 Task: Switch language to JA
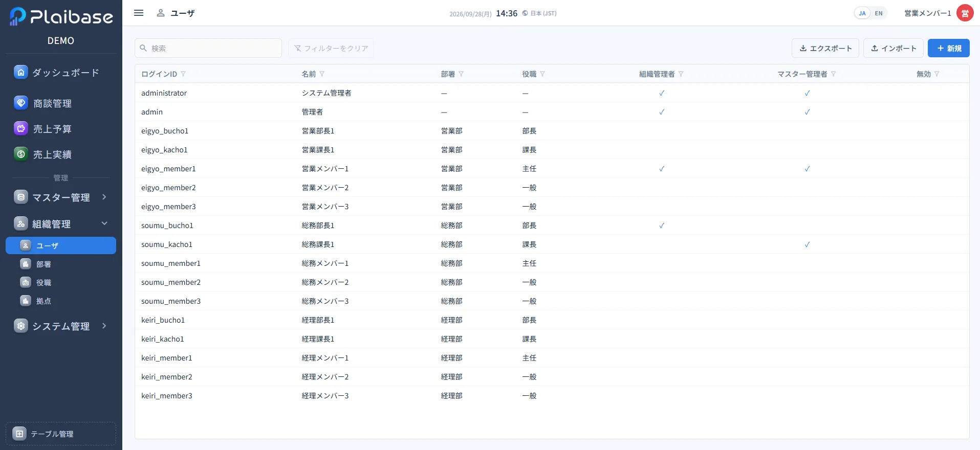click(862, 13)
